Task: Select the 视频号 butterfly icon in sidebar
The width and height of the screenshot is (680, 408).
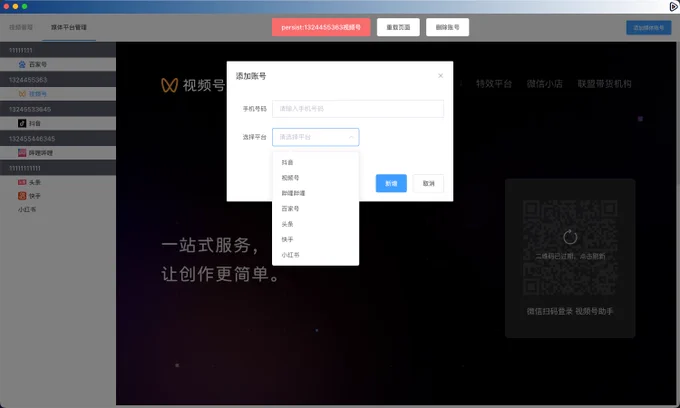Action: coord(22,94)
